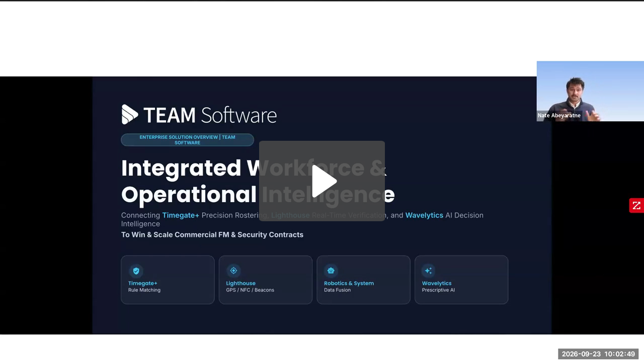Click the 'To Win & Scale Commercial' tagline

[212, 235]
